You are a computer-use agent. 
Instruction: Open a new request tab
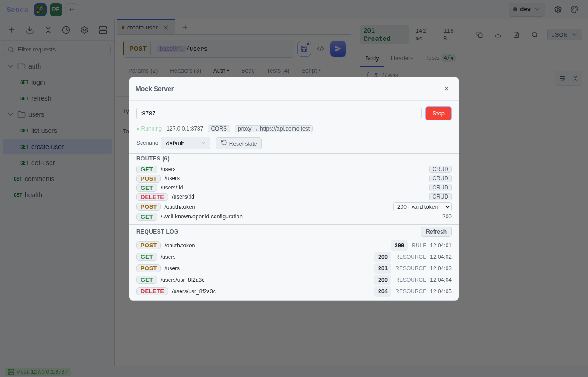[x=185, y=27]
